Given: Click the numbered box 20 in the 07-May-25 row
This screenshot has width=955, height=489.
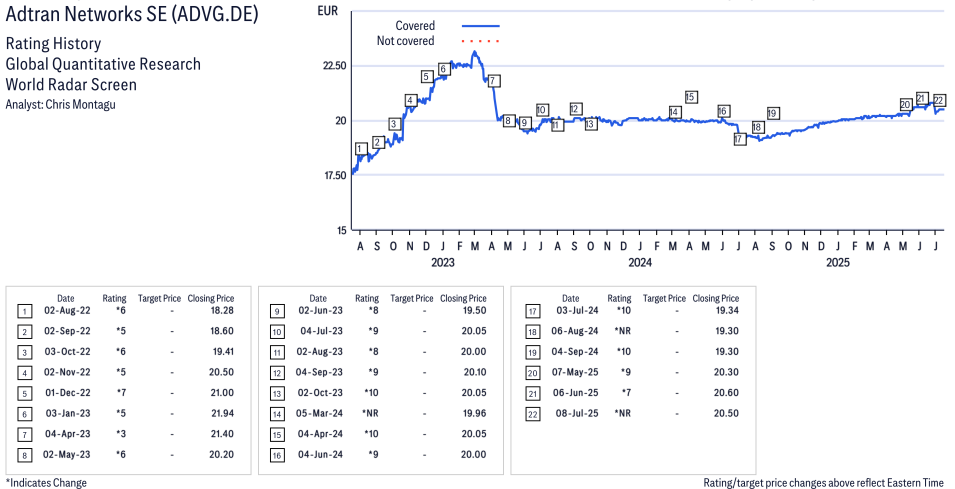Looking at the screenshot, I should click(x=532, y=373).
